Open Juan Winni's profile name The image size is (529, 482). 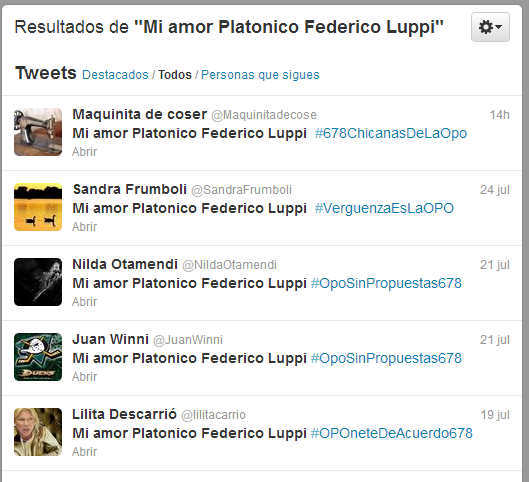point(110,339)
